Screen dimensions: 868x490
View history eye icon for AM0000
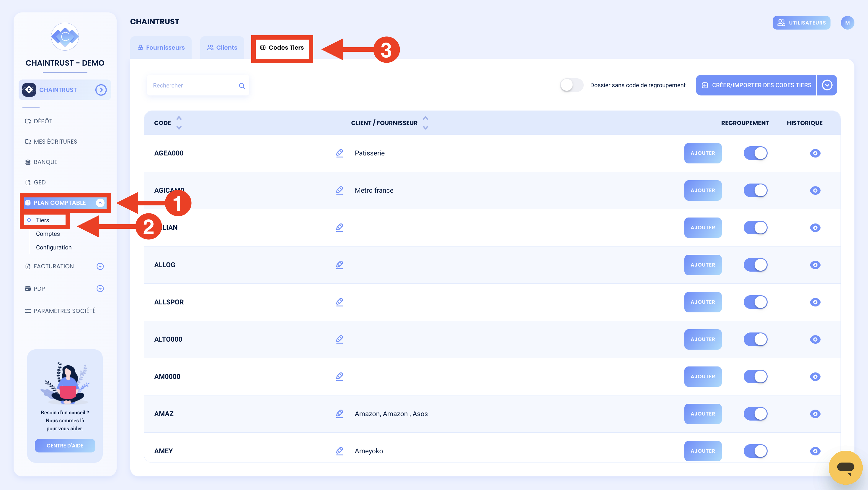(815, 376)
